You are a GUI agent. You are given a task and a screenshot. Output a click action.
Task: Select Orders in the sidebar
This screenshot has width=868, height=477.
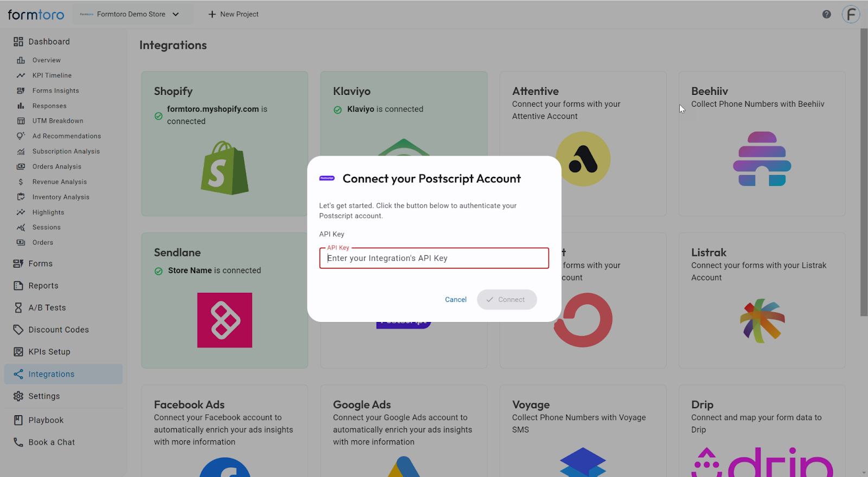tap(43, 242)
